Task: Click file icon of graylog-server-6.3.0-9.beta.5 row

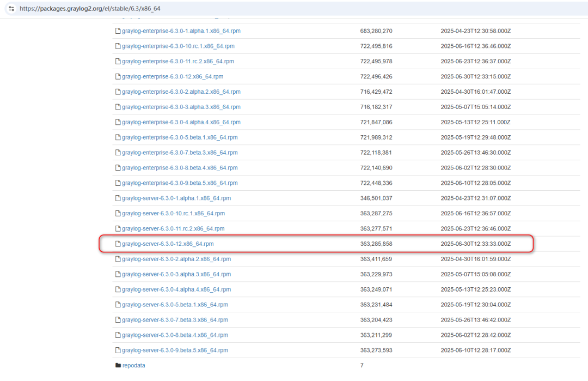Action: (x=118, y=350)
